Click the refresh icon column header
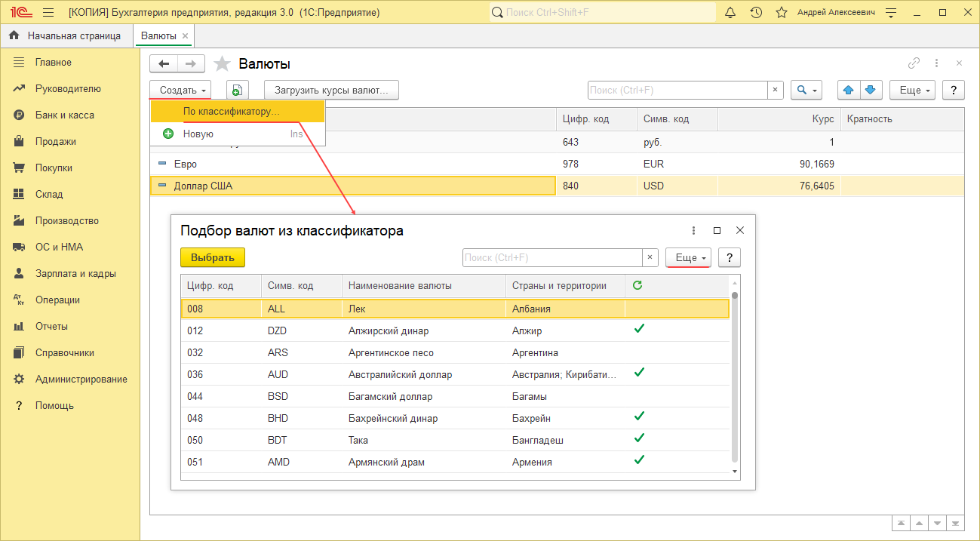Screen dimensions: 980x541 click(637, 285)
